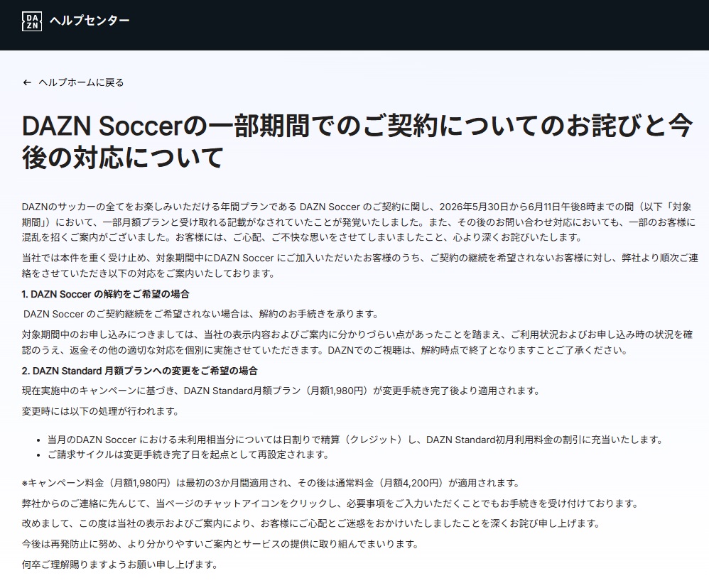Click the bullet ご請求サイクルは変更手続き完了日

click(188, 454)
